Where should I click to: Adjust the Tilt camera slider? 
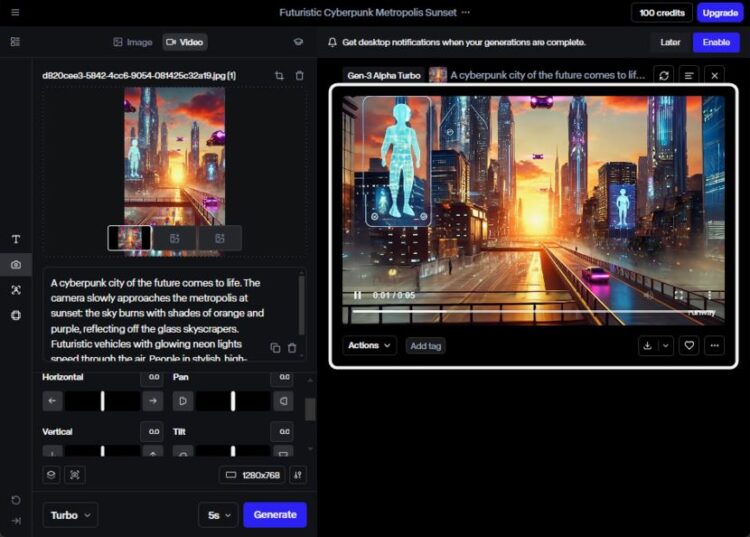tap(233, 451)
